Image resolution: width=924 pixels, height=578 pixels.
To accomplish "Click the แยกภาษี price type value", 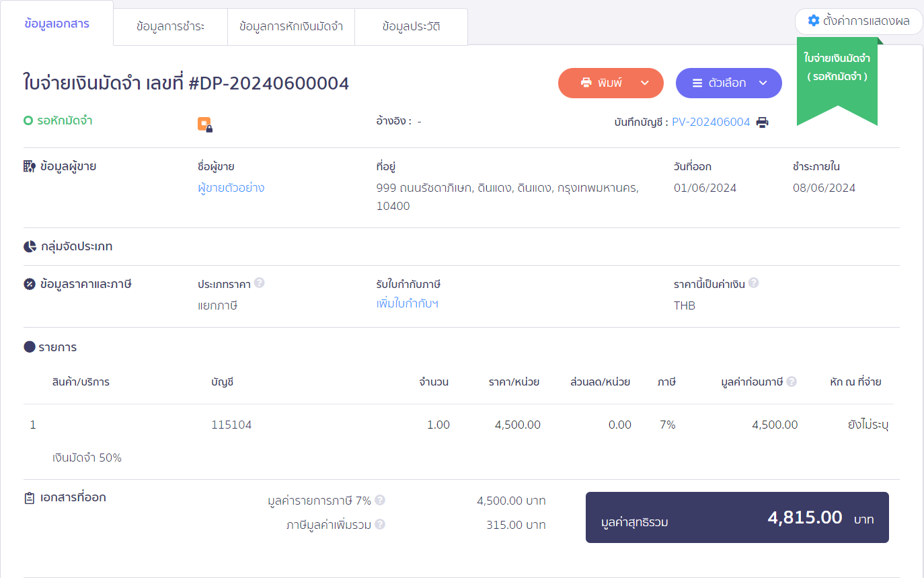I will click(218, 305).
